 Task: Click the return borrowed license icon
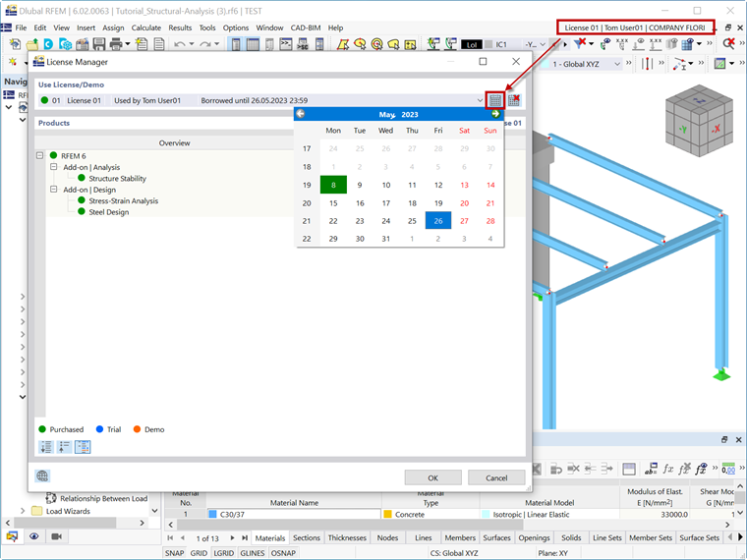point(514,100)
